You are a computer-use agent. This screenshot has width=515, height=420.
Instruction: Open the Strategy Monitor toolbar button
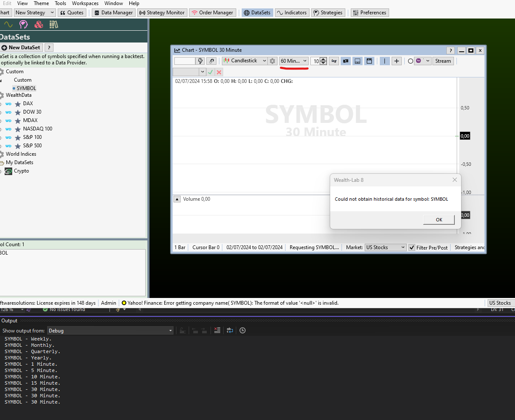[x=162, y=13]
